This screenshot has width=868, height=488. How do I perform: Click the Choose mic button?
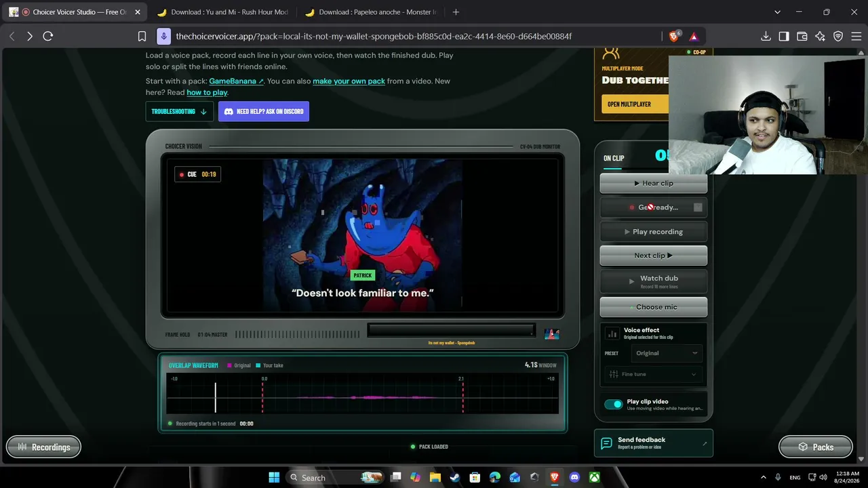[x=654, y=307]
